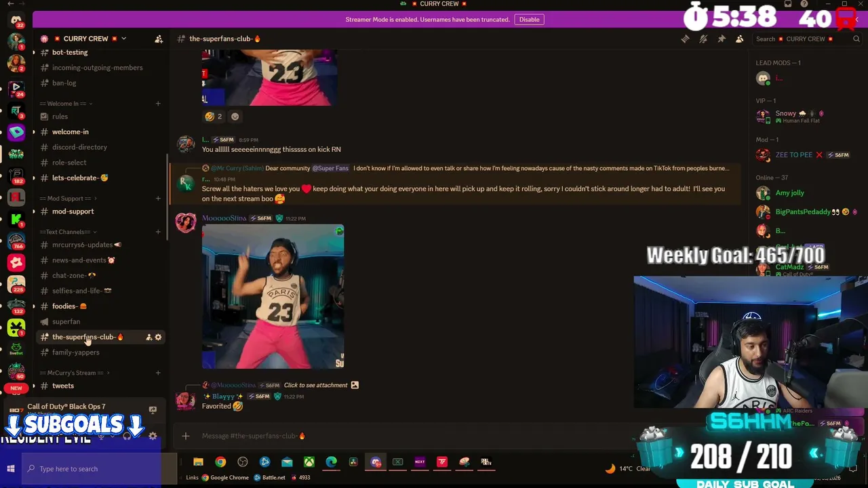Screen dimensions: 868x488
Task: Toggle the laughing emoji reaction with count 2
Action: [x=214, y=117]
